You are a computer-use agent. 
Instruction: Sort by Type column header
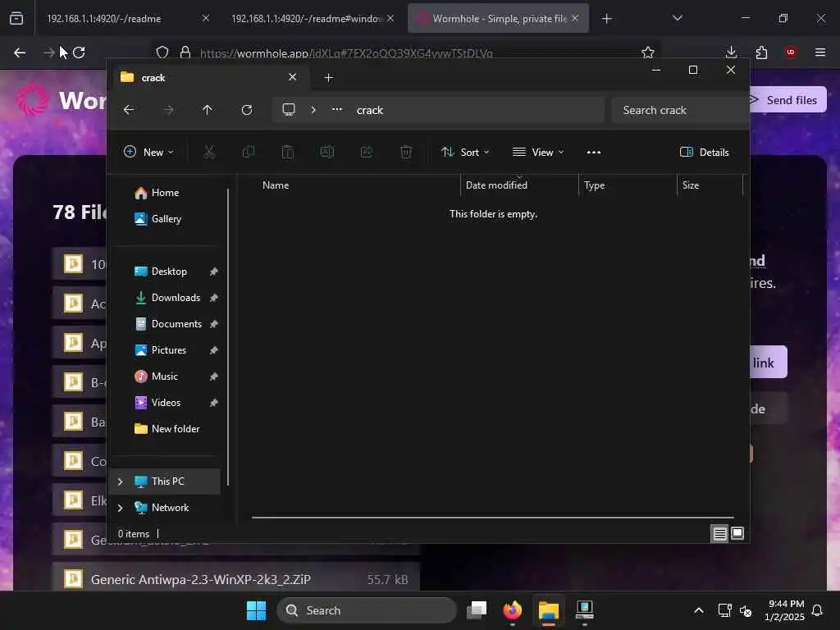594,185
